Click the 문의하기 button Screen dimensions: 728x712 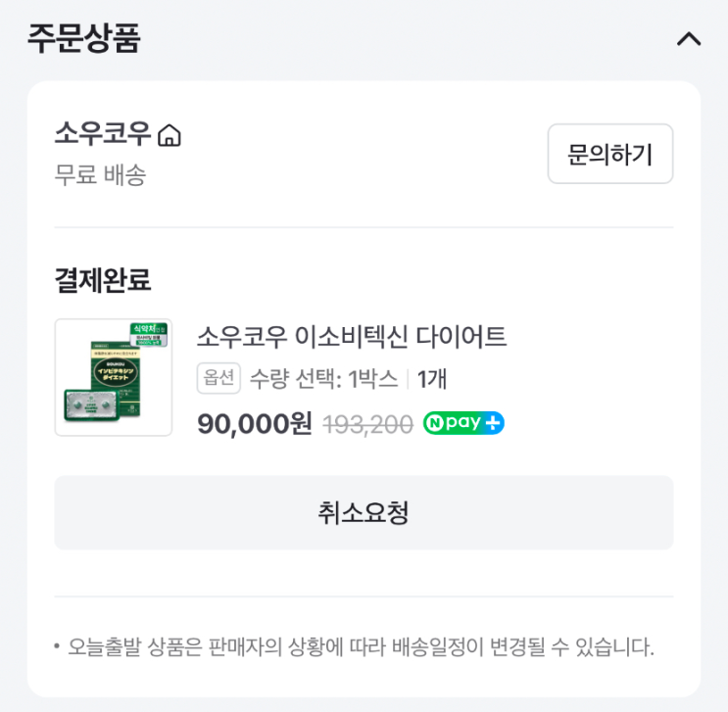pyautogui.click(x=609, y=154)
